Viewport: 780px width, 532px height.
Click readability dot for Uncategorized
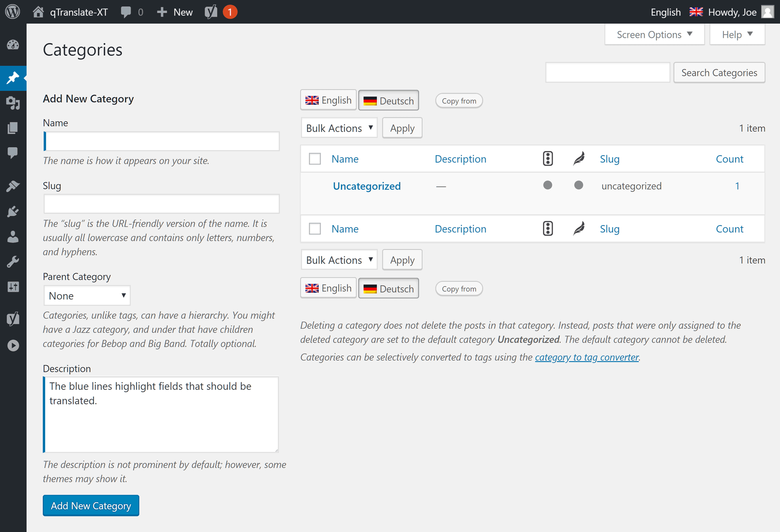579,185
